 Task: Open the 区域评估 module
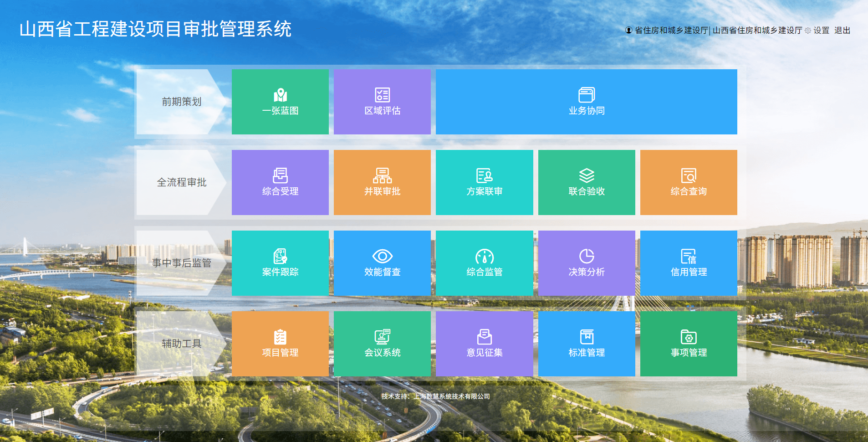(x=382, y=102)
